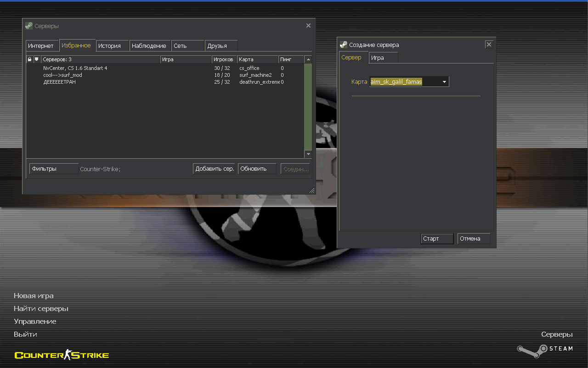
Task: Click Отмена to cancel server creation
Action: 474,239
